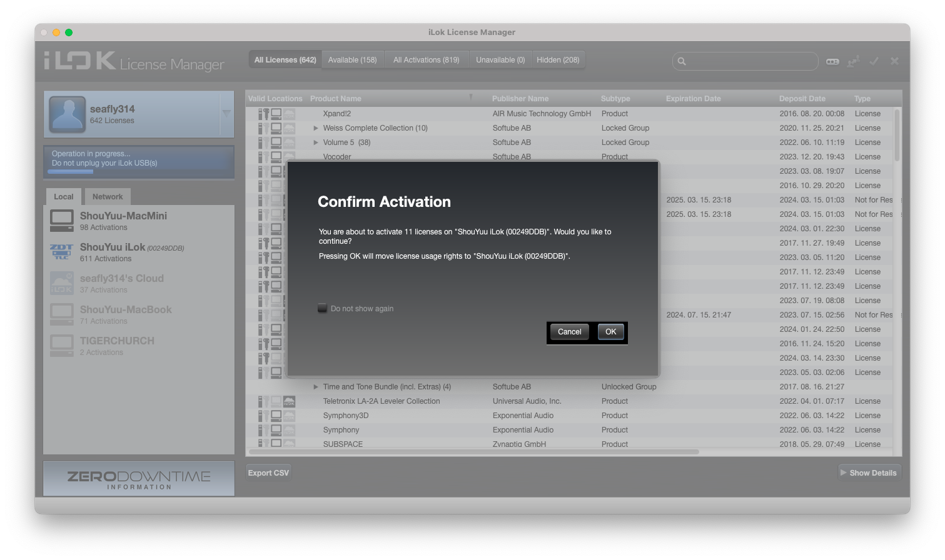945x560 pixels.
Task: Select the Local locations tab
Action: (64, 197)
